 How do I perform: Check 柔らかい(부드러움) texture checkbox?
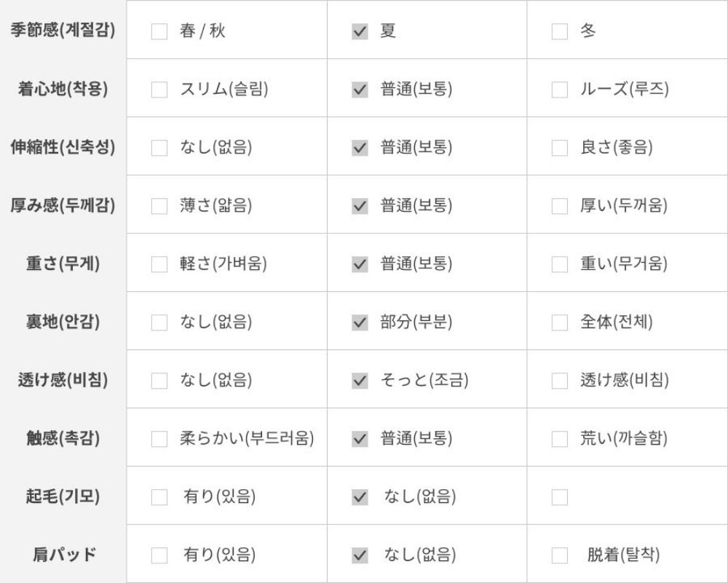click(159, 440)
